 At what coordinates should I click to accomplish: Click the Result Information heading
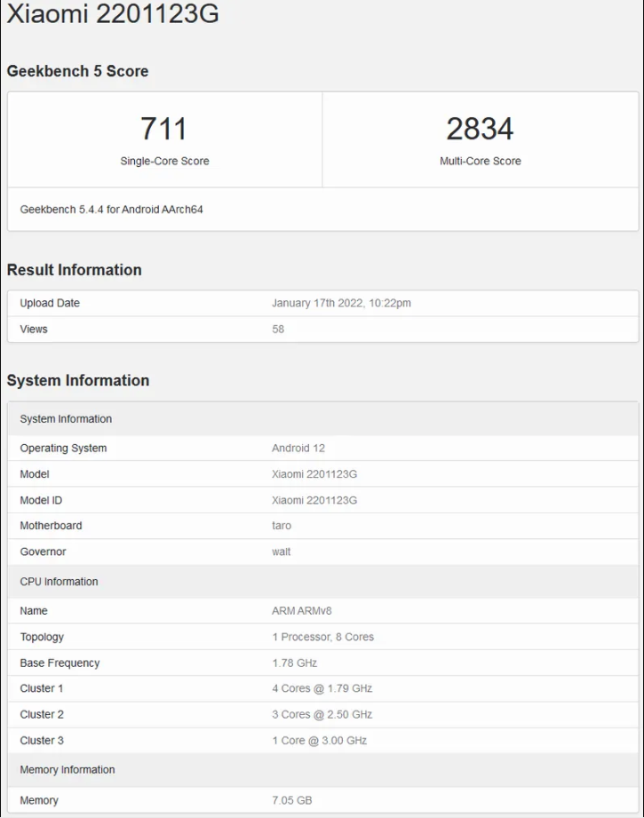[x=74, y=270]
